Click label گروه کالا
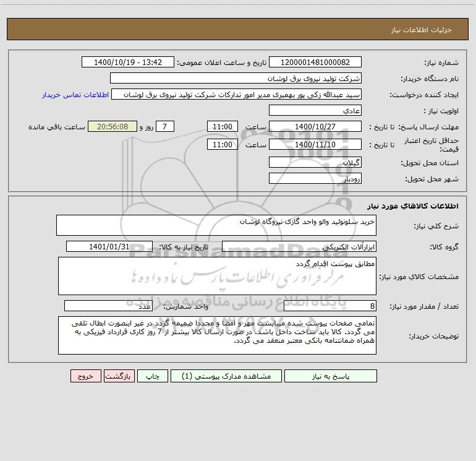The height and width of the screenshot is (461, 476). [444, 247]
